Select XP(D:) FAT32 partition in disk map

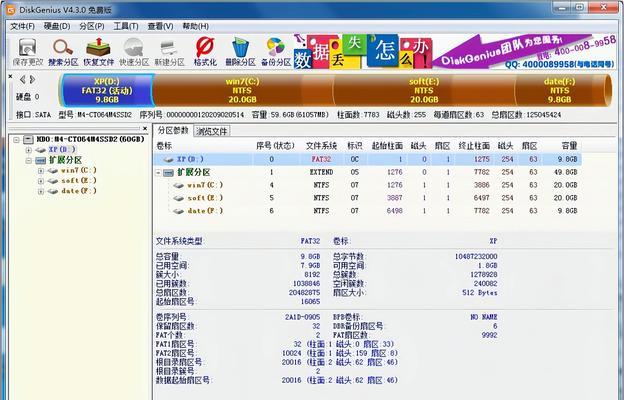pos(107,90)
